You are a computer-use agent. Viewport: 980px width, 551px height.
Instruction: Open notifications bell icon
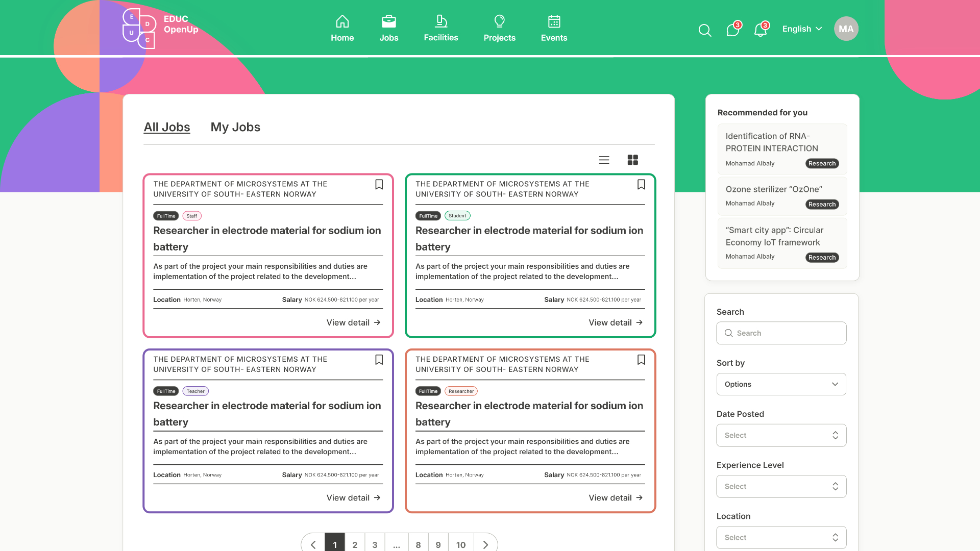click(760, 30)
